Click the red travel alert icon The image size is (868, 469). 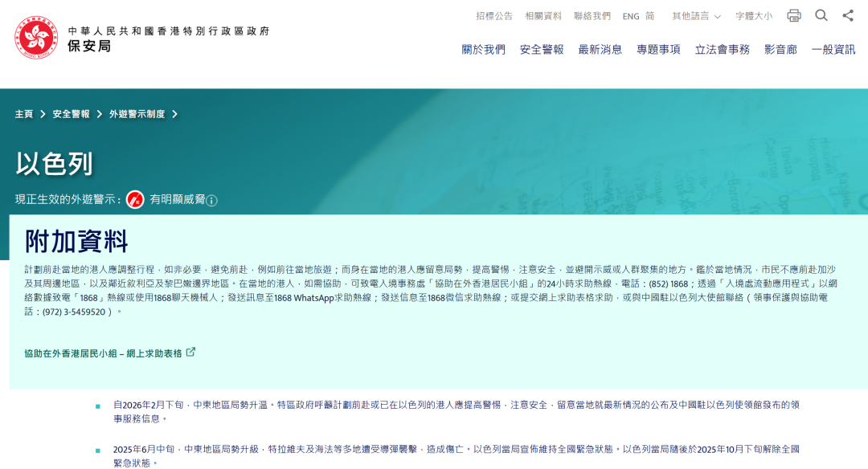point(135,199)
